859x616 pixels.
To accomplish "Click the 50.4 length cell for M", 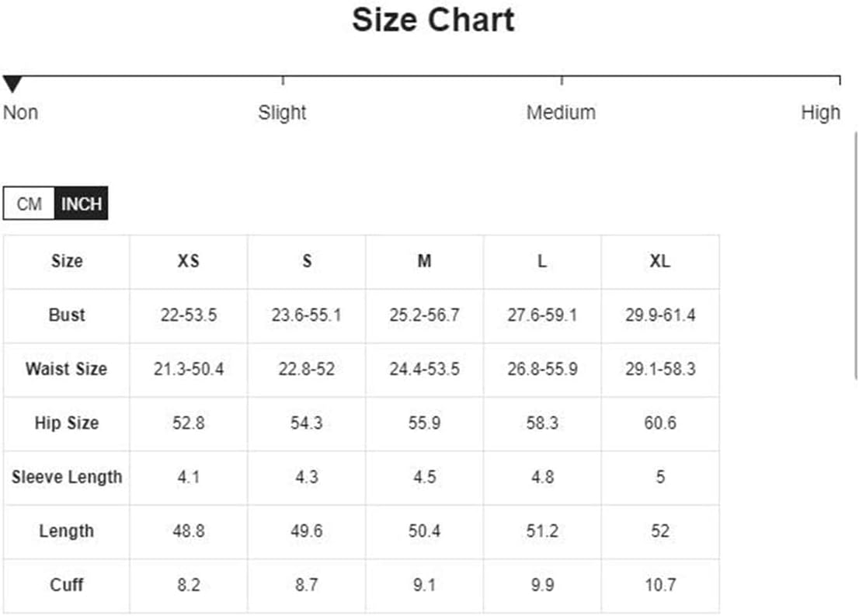I will (425, 531).
